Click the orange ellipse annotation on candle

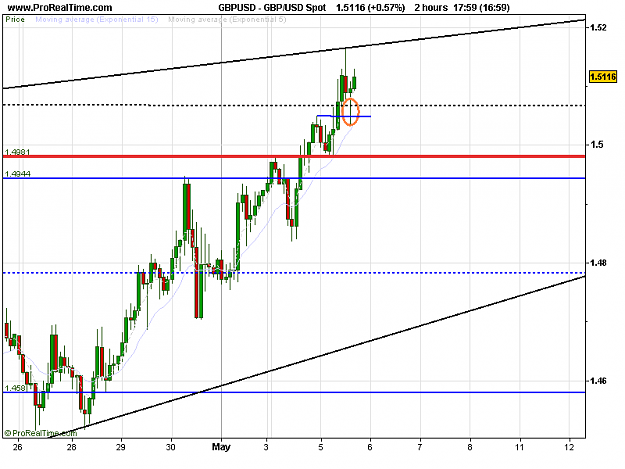[351, 112]
